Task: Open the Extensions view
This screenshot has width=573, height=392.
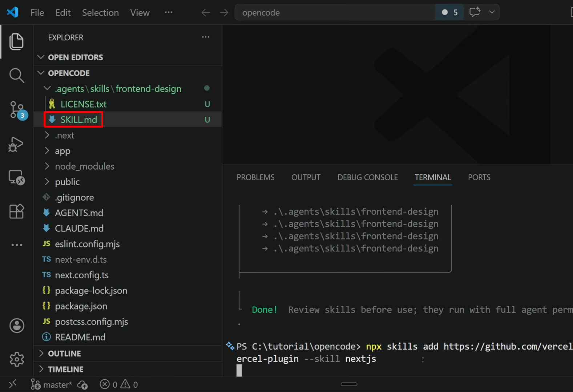Action: 16,211
